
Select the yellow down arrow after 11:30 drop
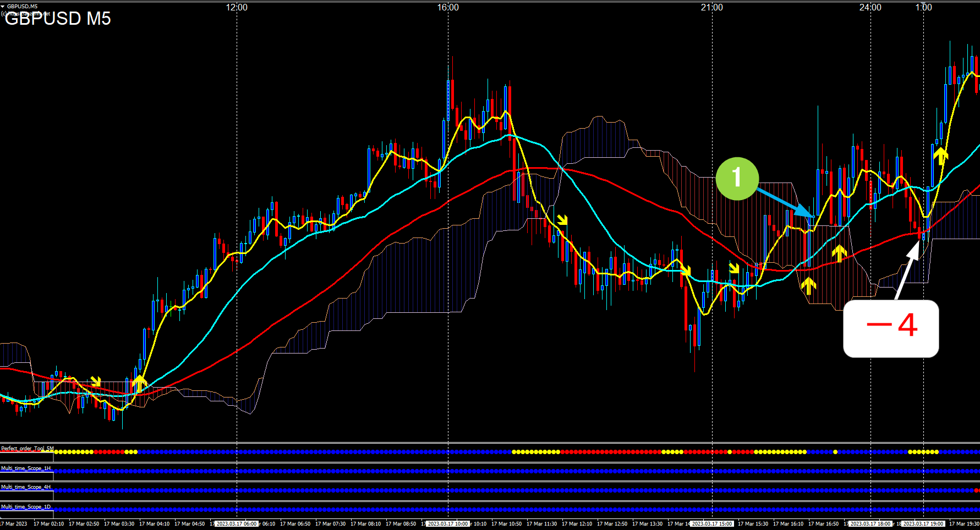[x=562, y=220]
